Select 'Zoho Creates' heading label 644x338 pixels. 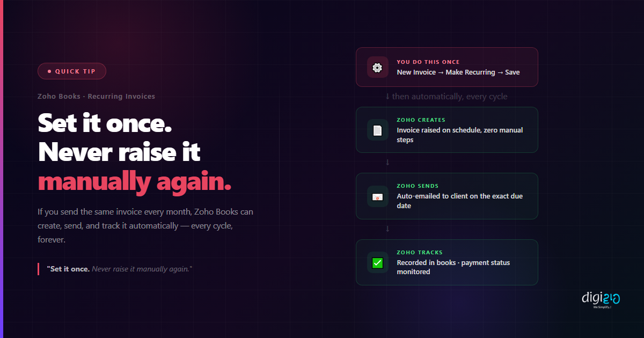coord(421,120)
